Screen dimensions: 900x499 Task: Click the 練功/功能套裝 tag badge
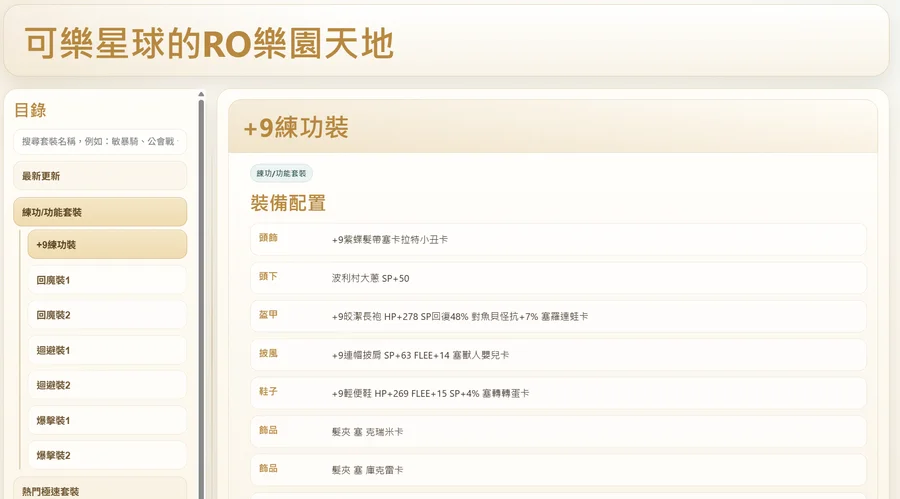coord(281,173)
